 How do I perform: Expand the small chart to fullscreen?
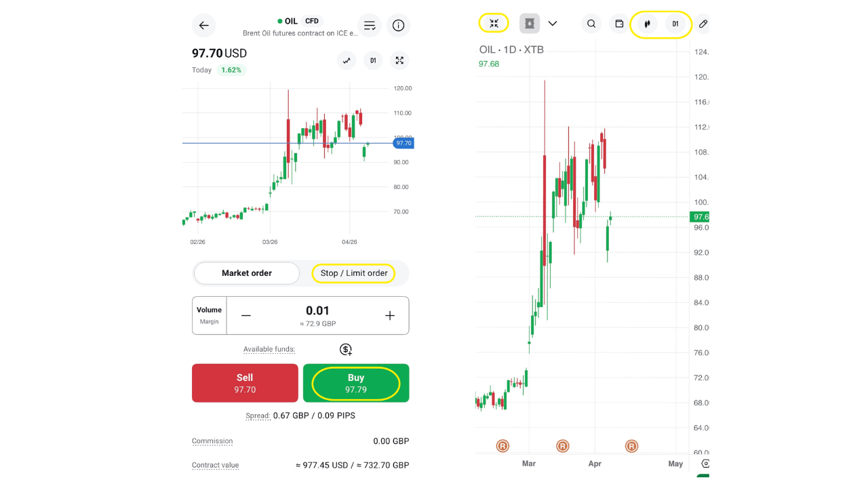399,60
